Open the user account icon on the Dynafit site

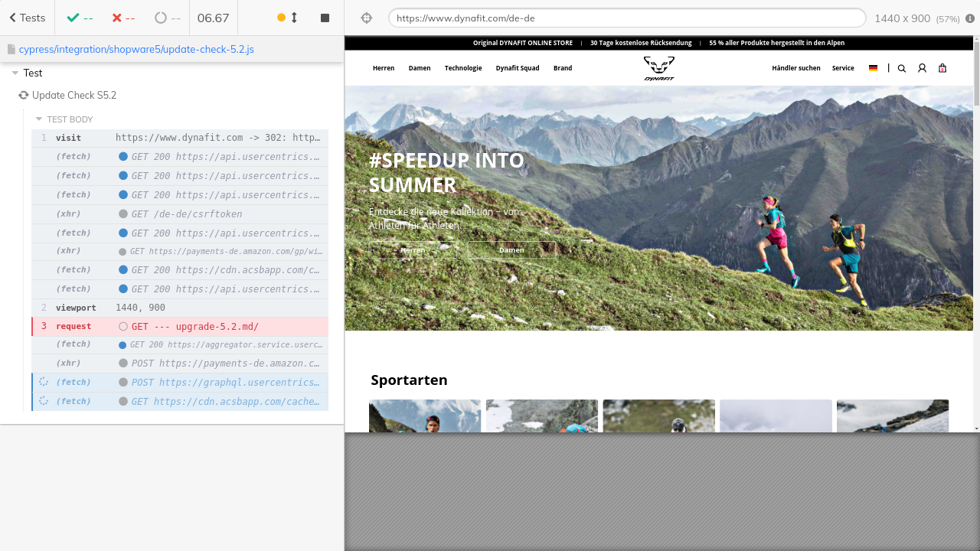point(922,68)
